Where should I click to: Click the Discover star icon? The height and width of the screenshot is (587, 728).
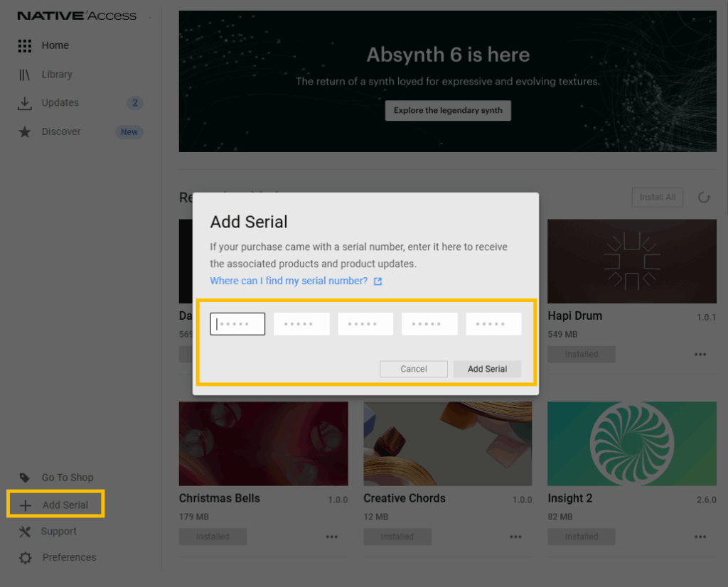25,132
